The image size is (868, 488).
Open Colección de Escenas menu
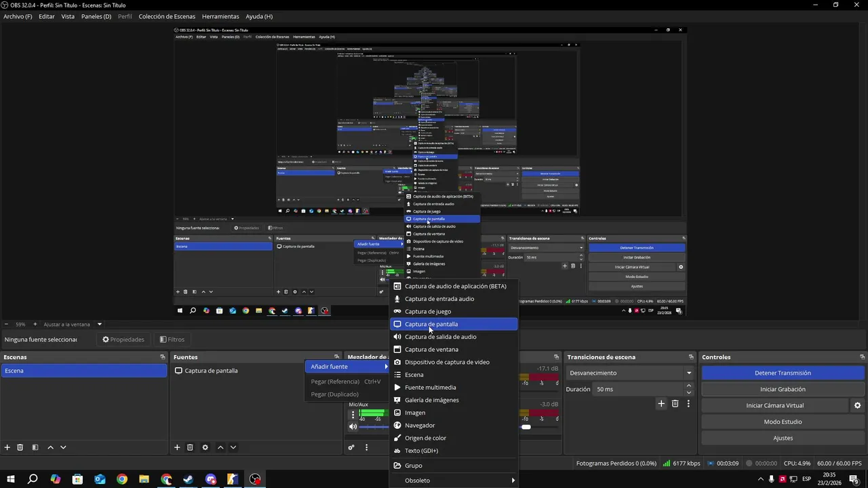point(167,16)
